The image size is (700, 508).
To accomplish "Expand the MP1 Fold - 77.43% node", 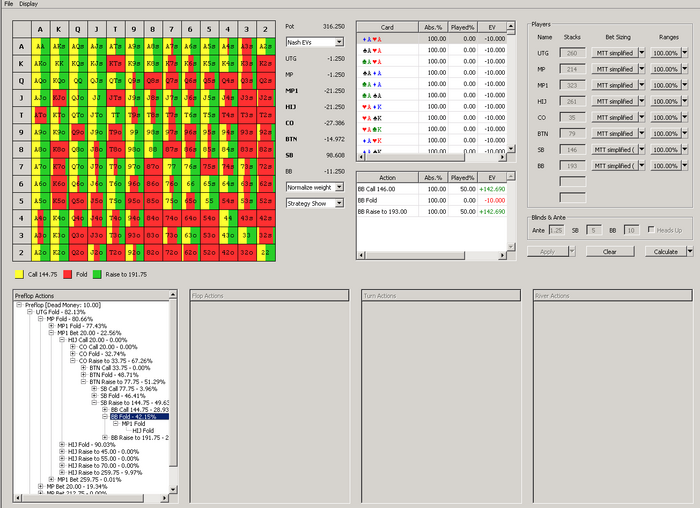I will (51, 326).
